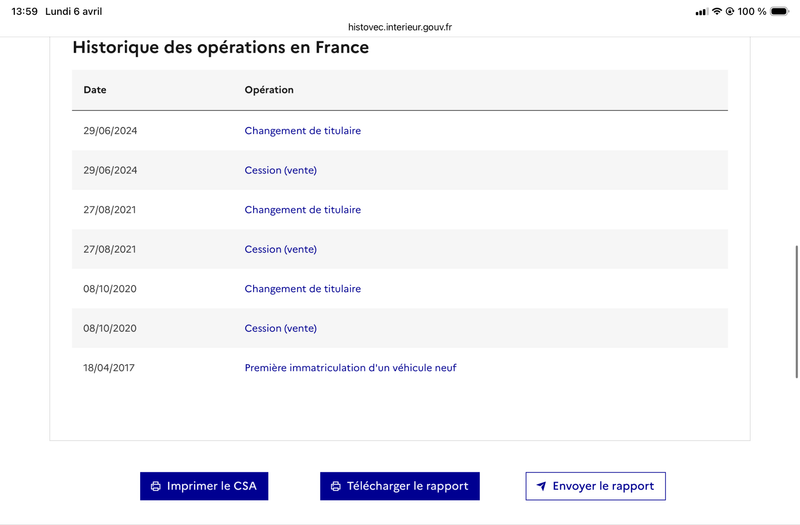The width and height of the screenshot is (800, 525).
Task: Tap the cellular signal bars icon
Action: pyautogui.click(x=702, y=12)
